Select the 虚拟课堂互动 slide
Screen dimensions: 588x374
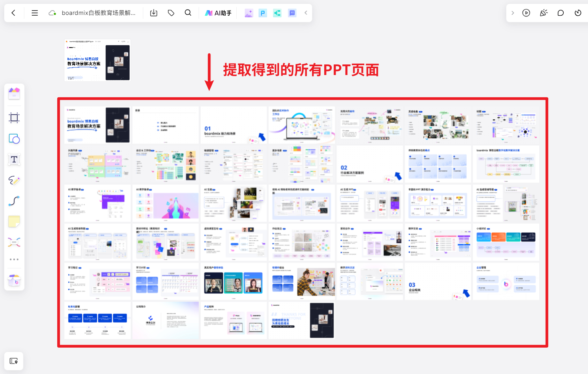click(234, 242)
